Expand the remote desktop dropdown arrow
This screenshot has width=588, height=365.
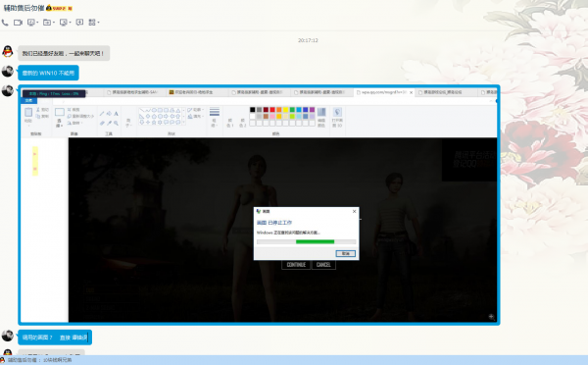(70, 23)
